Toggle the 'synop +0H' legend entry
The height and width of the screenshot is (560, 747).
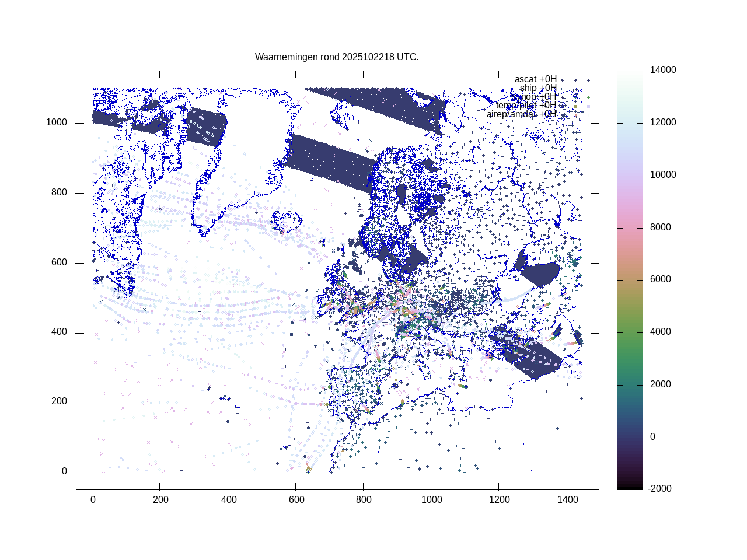[x=533, y=97]
